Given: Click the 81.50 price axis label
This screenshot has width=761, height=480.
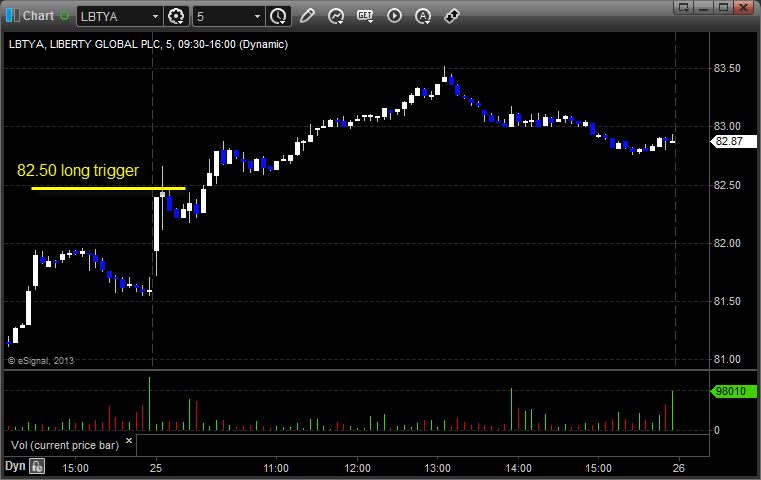Looking at the screenshot, I should [727, 301].
